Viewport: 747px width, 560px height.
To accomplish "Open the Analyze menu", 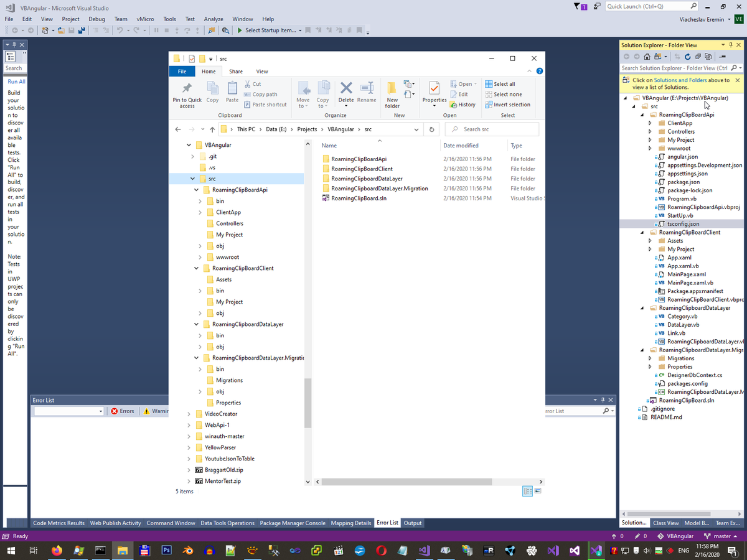I will 214,19.
